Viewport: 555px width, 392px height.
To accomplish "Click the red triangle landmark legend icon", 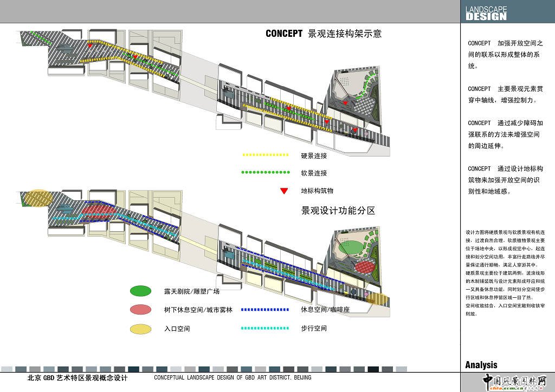I will point(283,191).
